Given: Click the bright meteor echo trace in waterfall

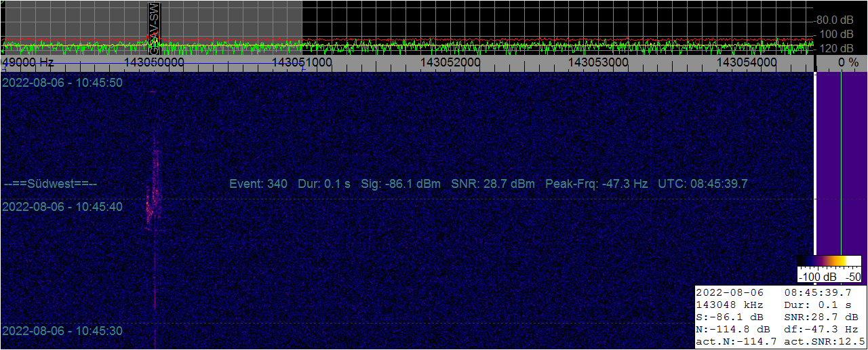Looking at the screenshot, I should point(153,190).
